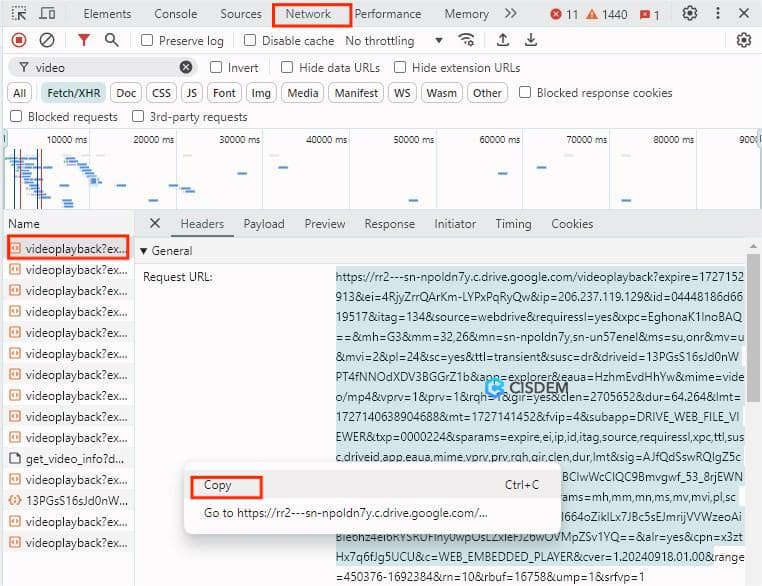Click the headers pane vertical scrollbar
762x586 pixels.
click(x=753, y=328)
